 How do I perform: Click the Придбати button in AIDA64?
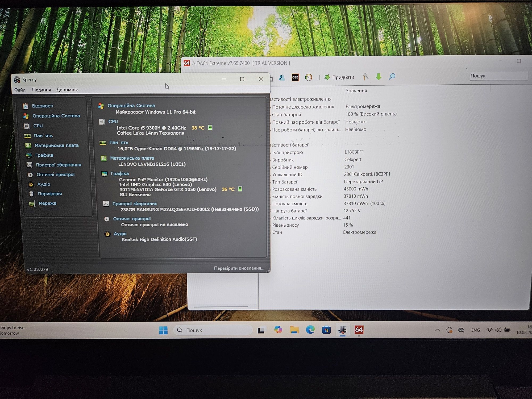[339, 77]
